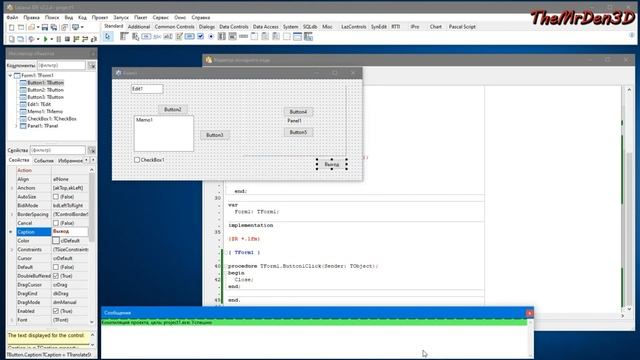Select the Выход button on form designer
Viewport: 640px width, 360px height.
(x=332, y=164)
